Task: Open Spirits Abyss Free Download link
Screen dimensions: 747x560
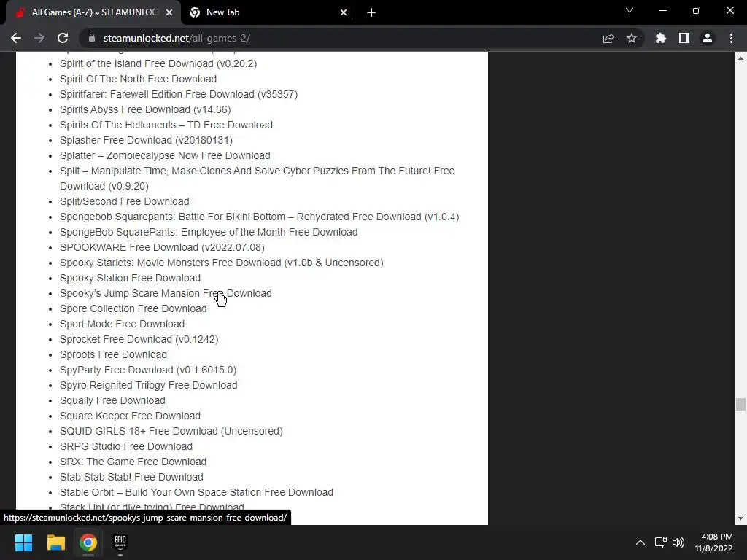Action: [145, 109]
